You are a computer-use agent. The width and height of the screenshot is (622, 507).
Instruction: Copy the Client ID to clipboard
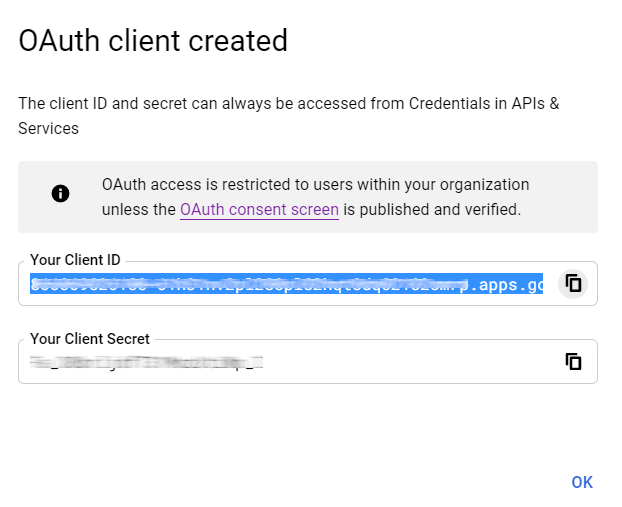point(573,283)
